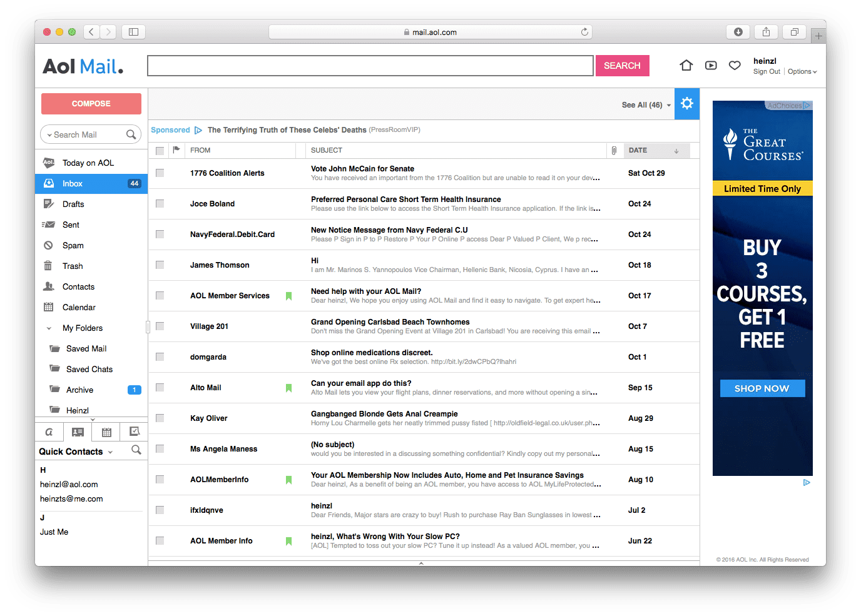Viewport: 861px width, 616px height.
Task: Click the Inbox tray icon
Action: coord(49,183)
